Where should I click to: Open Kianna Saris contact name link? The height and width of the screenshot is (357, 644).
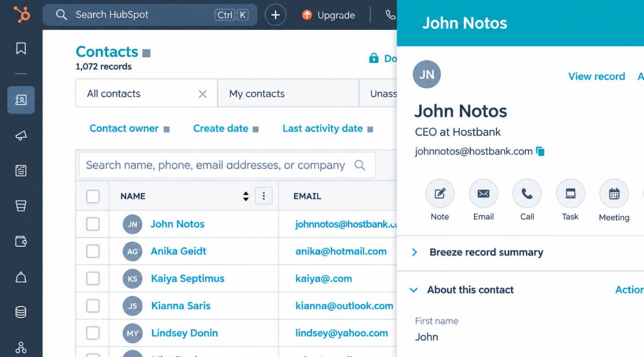tap(181, 306)
